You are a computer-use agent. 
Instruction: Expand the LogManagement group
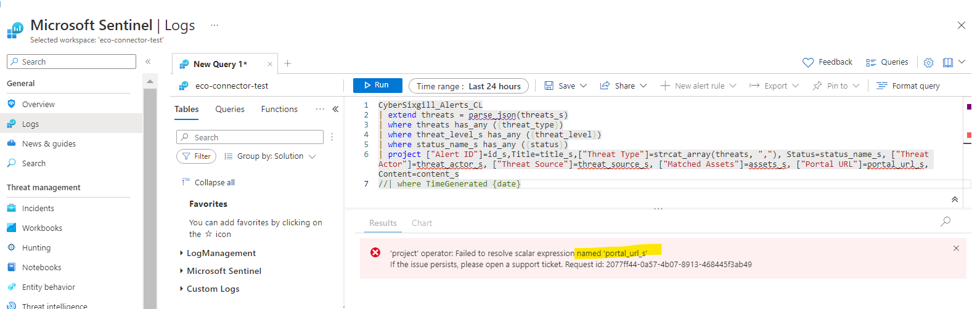point(218,253)
